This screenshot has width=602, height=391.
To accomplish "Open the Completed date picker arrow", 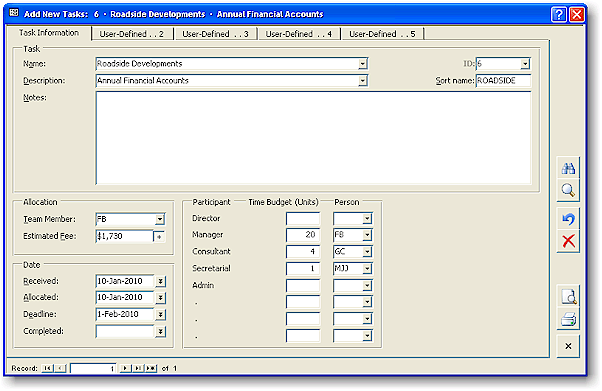I will 160,331.
